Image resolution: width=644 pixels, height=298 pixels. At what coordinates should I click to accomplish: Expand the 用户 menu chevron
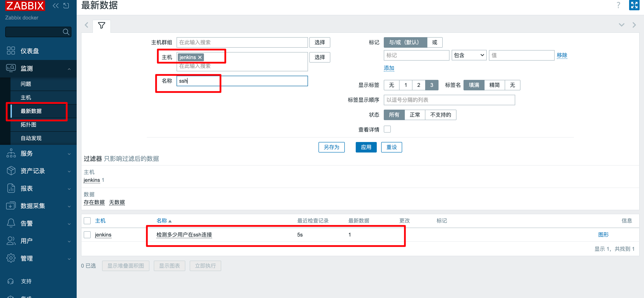click(69, 241)
